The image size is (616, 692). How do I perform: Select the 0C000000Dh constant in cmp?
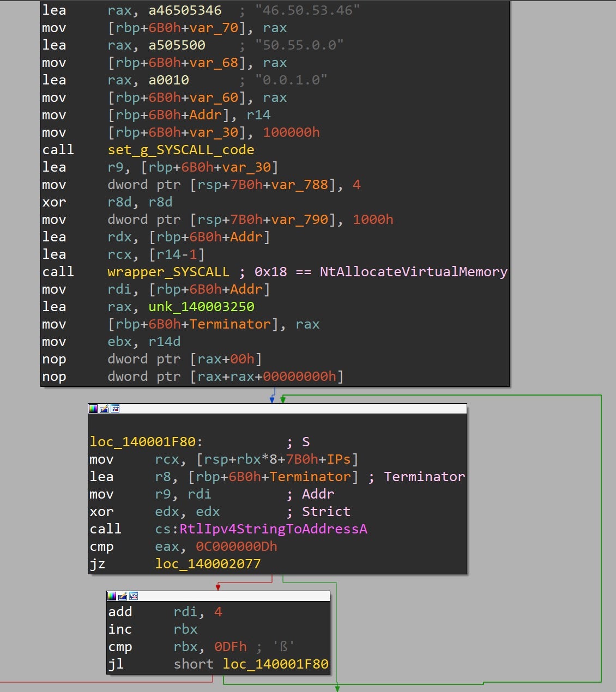[236, 547]
